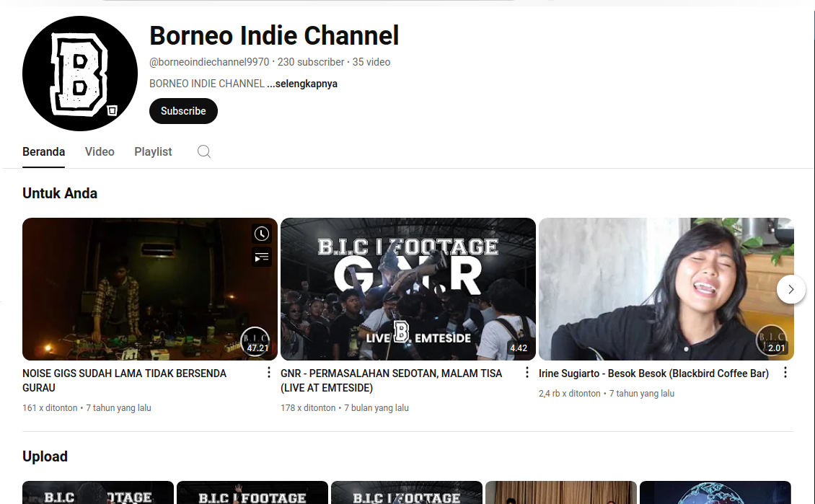
Task: Click the Borneo Indie Channel avatar logo
Action: [x=80, y=74]
